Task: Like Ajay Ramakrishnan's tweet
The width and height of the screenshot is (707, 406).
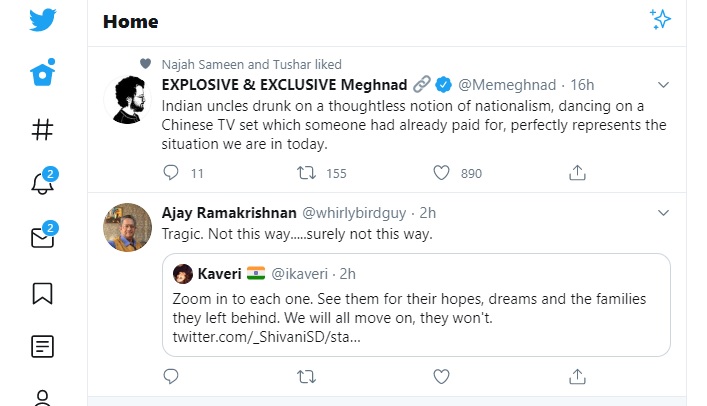Action: point(441,376)
